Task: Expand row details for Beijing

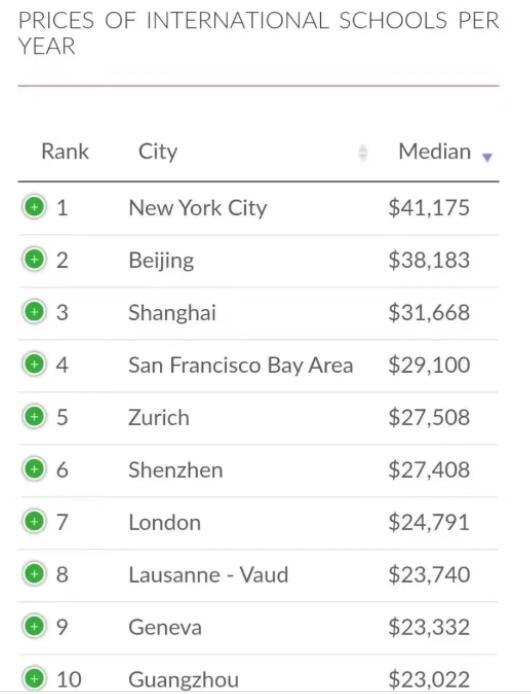Action: point(34,259)
